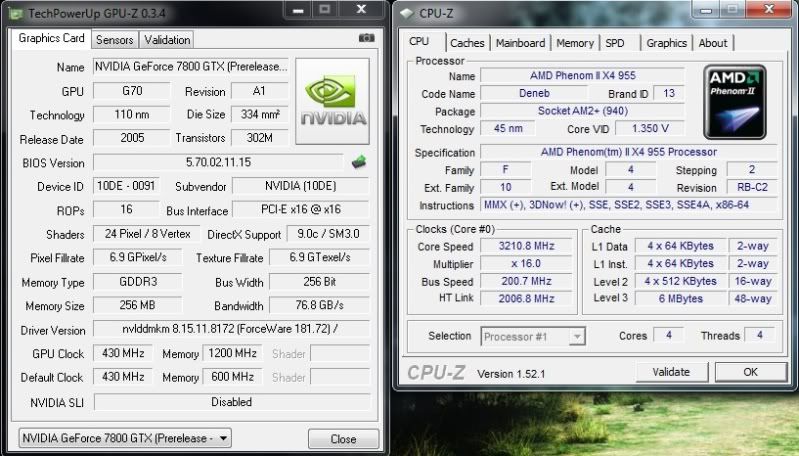The height and width of the screenshot is (456, 799).
Task: Click the 334 mm² Die Size value
Action: tap(260, 114)
